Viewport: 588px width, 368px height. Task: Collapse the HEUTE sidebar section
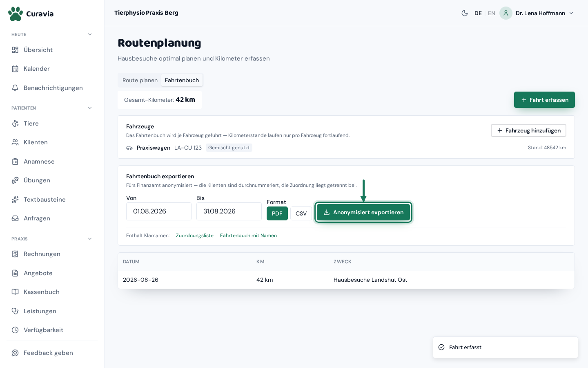click(x=90, y=34)
